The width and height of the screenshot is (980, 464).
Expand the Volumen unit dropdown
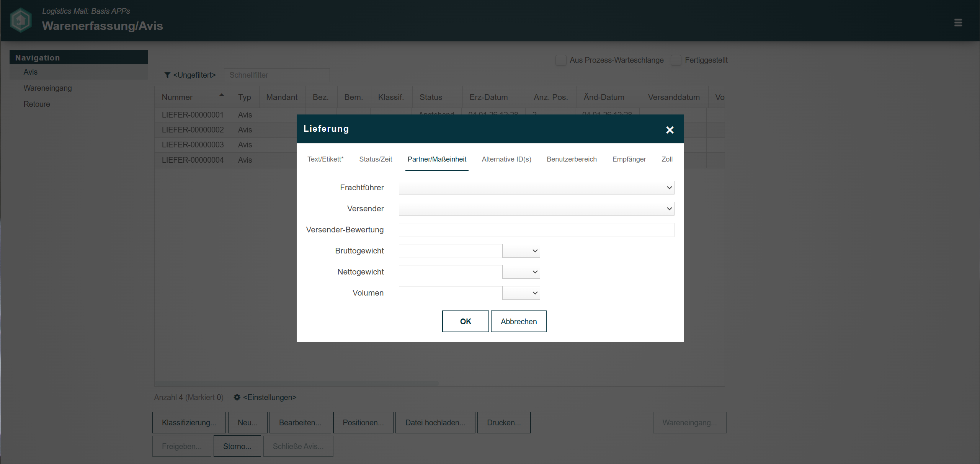tap(521, 293)
